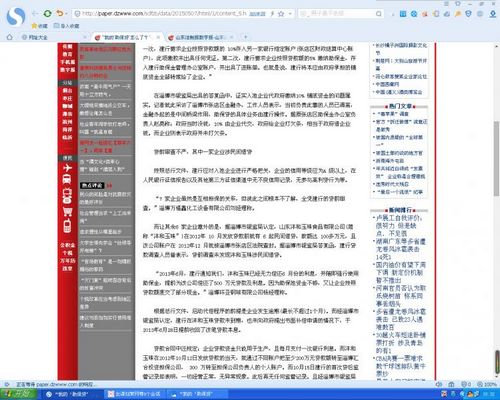Click the shield security icon in toolbar
Viewport: 500px width, 400px height.
pyautogui.click(x=468, y=14)
